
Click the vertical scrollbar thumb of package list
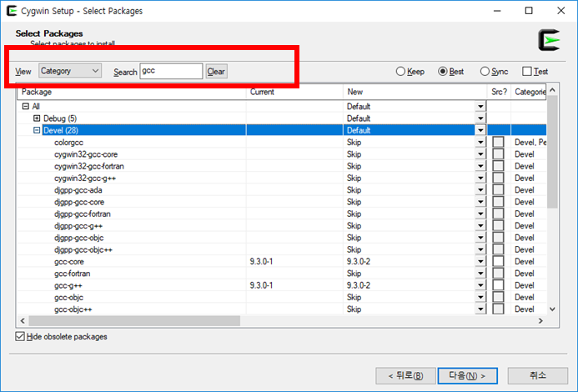552,152
